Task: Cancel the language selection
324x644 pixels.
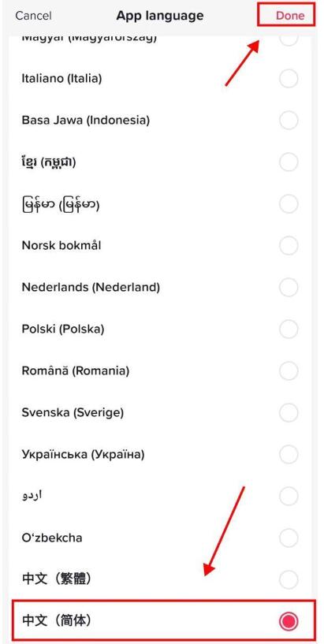Action: coord(33,16)
